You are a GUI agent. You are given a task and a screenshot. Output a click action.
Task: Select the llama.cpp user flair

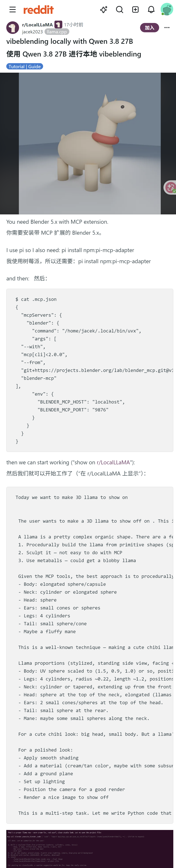tap(57, 32)
